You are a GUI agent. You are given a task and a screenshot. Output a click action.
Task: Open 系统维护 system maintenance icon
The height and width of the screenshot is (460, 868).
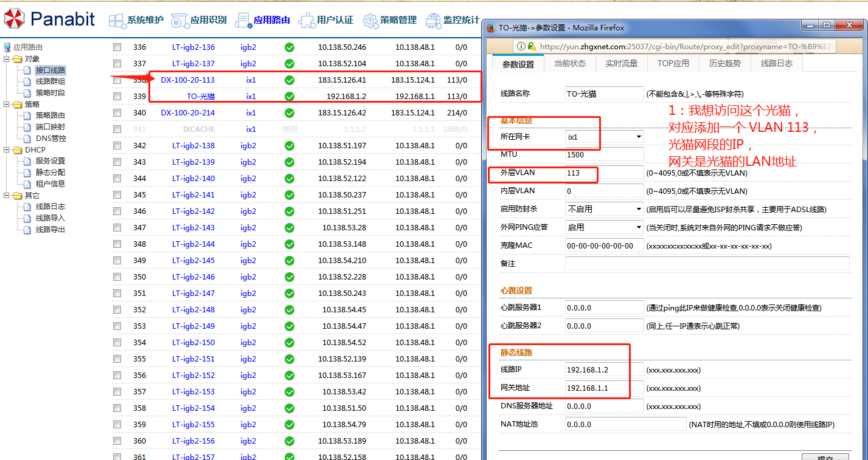tap(117, 20)
